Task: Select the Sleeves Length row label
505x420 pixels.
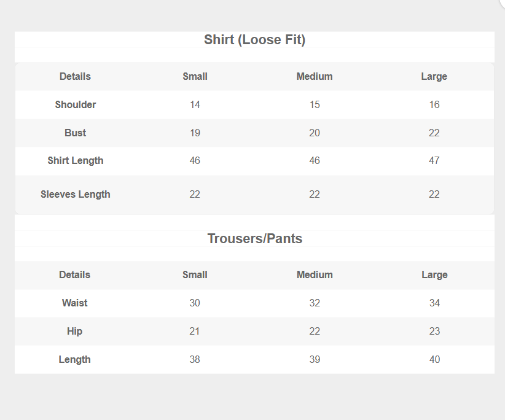Action: click(76, 195)
